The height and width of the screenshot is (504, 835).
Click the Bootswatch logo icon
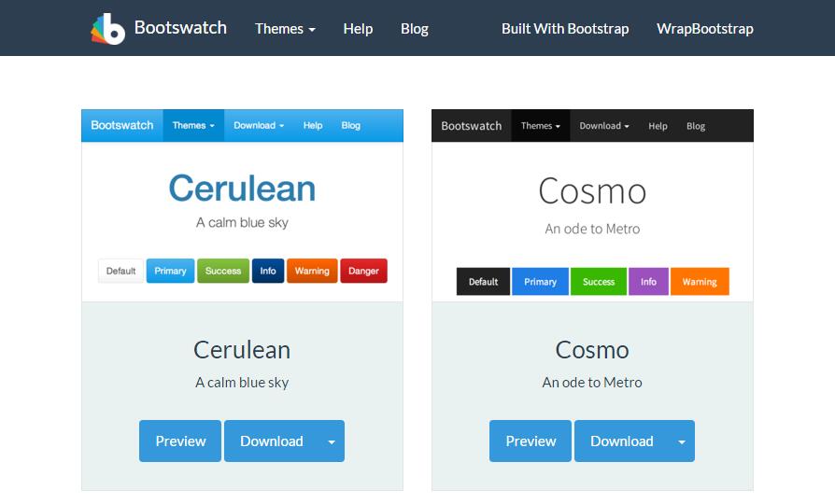107,29
